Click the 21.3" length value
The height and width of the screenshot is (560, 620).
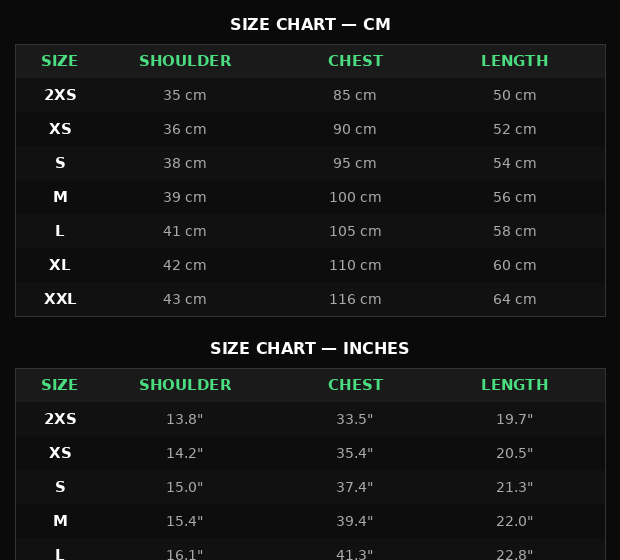[514, 487]
